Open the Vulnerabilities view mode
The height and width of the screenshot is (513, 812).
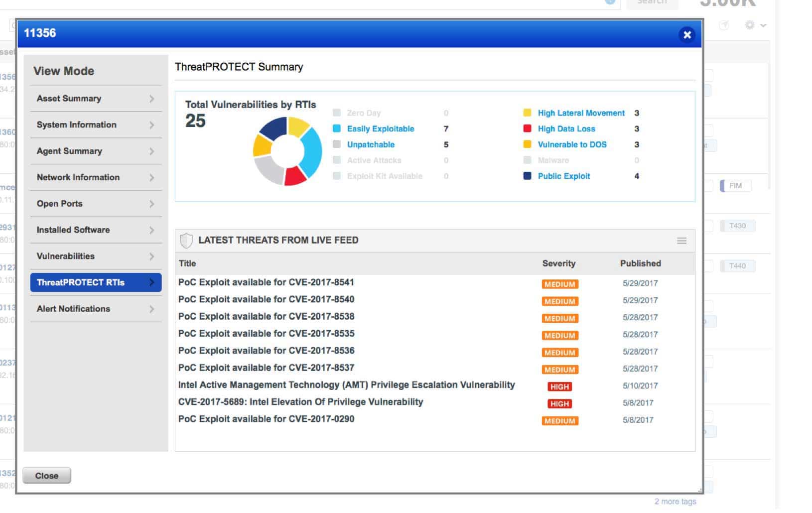click(66, 256)
